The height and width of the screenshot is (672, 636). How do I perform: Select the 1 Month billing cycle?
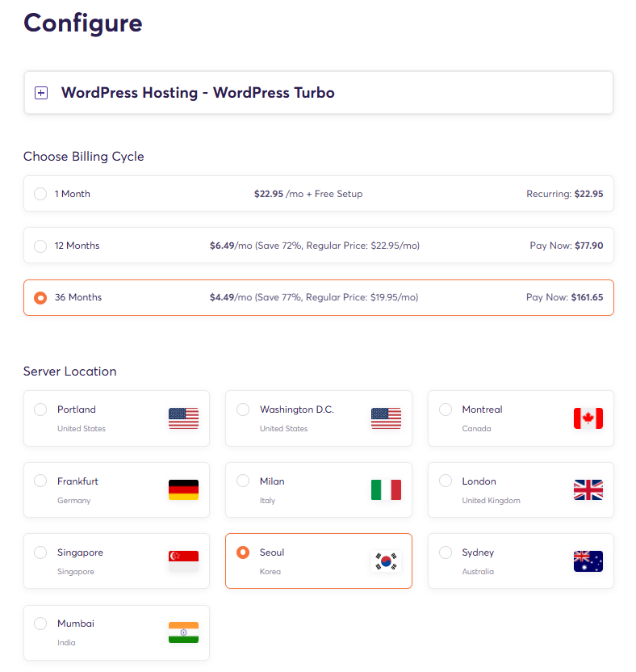tap(40, 194)
